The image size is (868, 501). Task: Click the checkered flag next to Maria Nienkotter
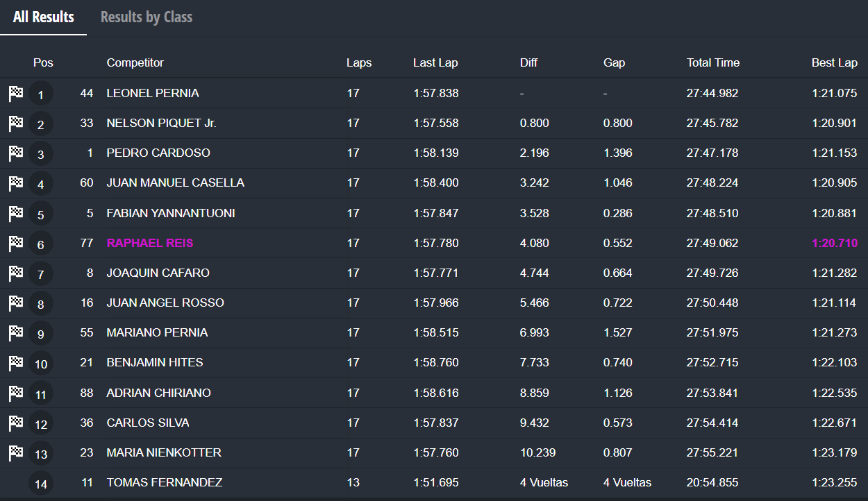pyautogui.click(x=16, y=453)
